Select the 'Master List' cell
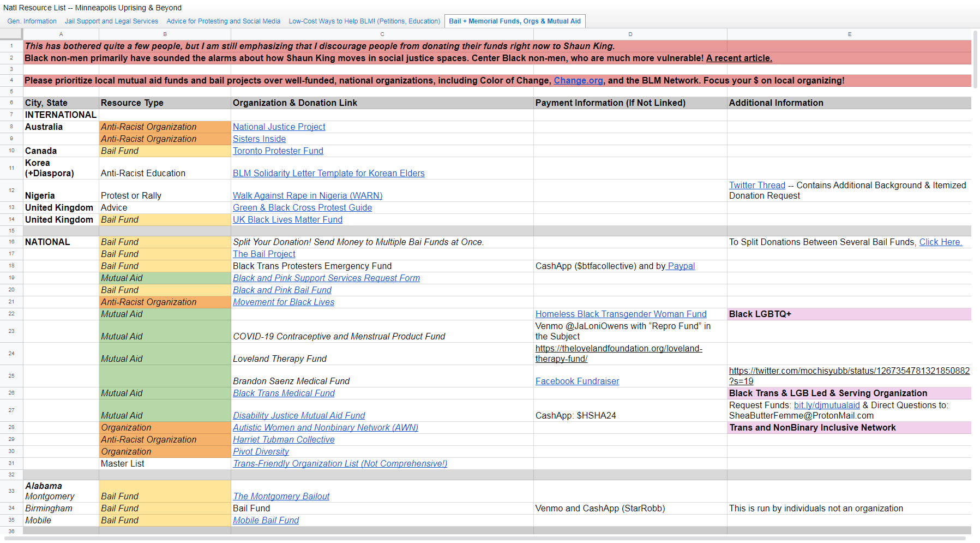This screenshot has height=543, width=980. coord(165,463)
